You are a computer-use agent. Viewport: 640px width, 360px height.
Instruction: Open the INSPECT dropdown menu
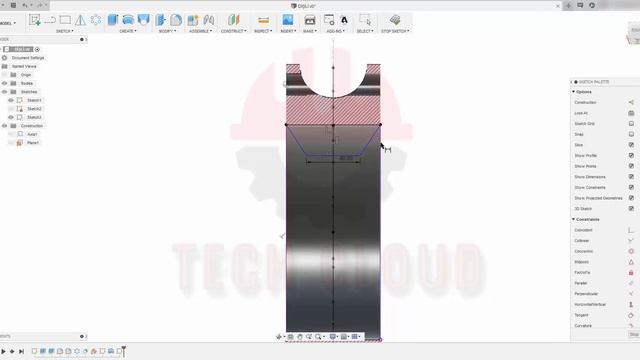[263, 31]
